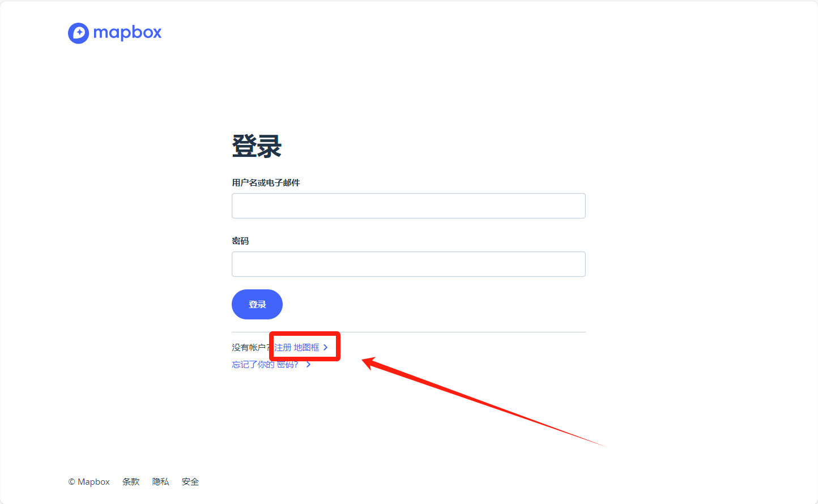The image size is (818, 504).
Task: Click the 密码 label above password field
Action: pyautogui.click(x=240, y=241)
